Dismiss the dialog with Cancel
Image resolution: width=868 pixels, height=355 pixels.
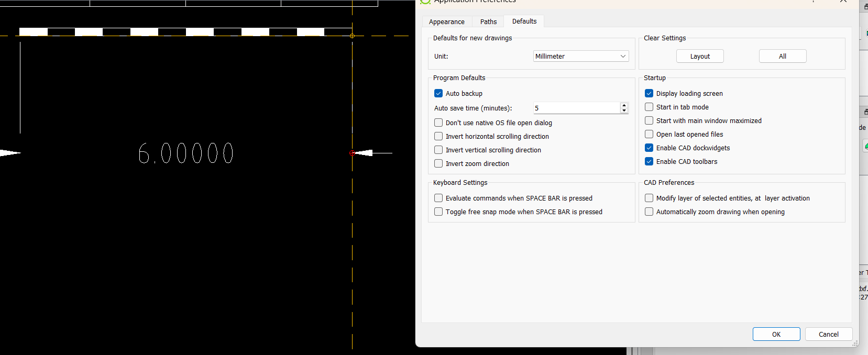(828, 334)
